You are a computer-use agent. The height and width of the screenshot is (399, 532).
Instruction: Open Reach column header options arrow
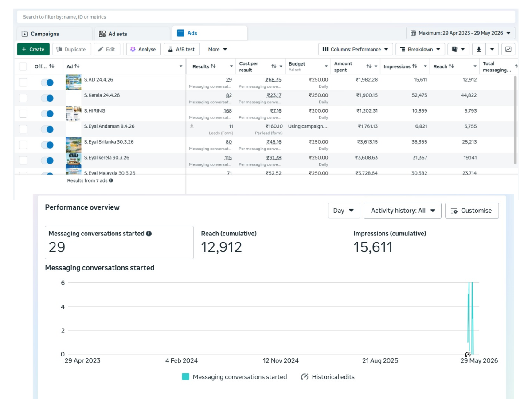(475, 66)
